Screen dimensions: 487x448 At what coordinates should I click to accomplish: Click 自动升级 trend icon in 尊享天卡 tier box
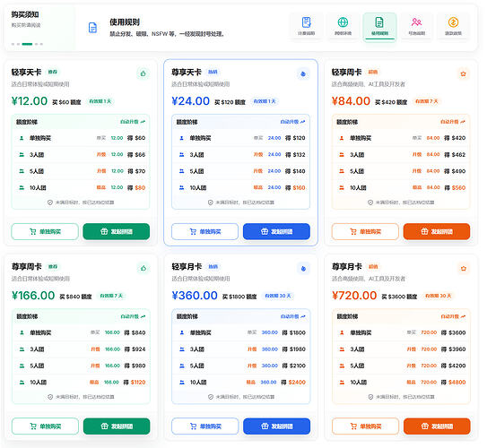303,122
